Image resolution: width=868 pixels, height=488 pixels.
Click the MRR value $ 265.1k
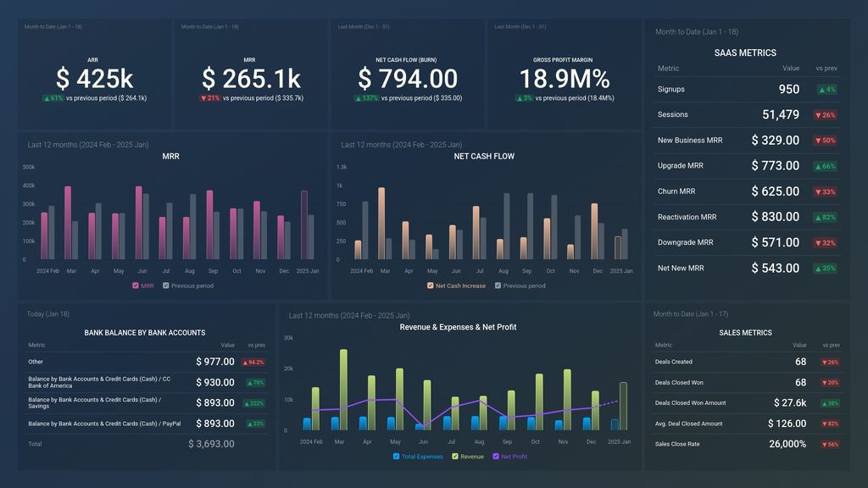tap(251, 79)
